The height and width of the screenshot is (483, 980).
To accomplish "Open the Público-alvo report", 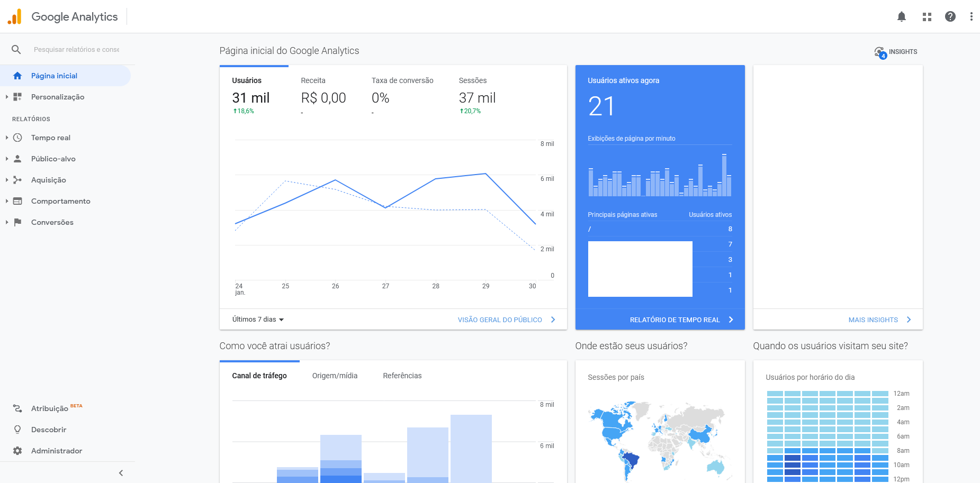I will tap(55, 159).
